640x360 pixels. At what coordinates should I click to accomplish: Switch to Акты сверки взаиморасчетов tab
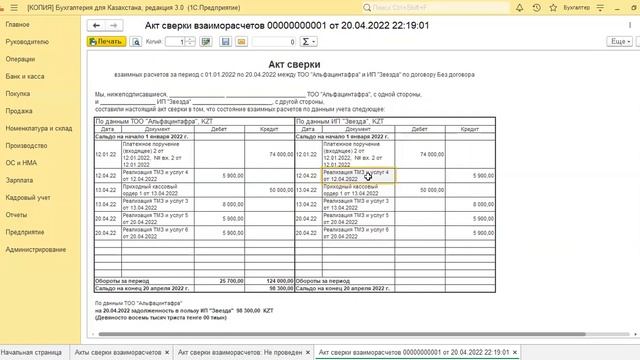(118, 352)
